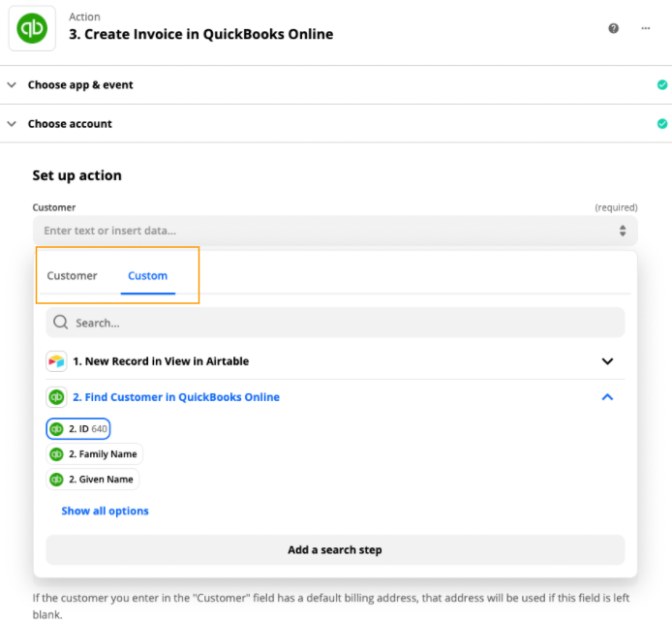Select the 2. Given Name data pill

tap(93, 480)
